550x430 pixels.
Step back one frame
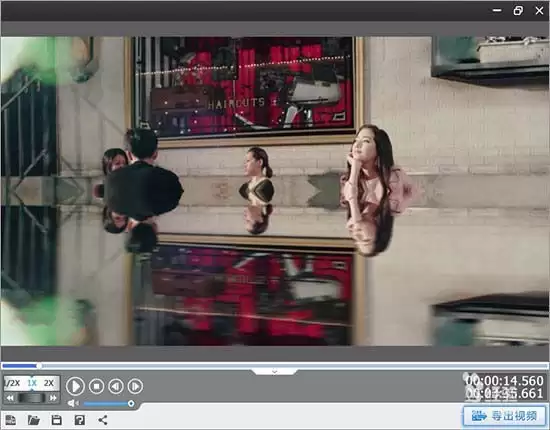(x=116, y=386)
